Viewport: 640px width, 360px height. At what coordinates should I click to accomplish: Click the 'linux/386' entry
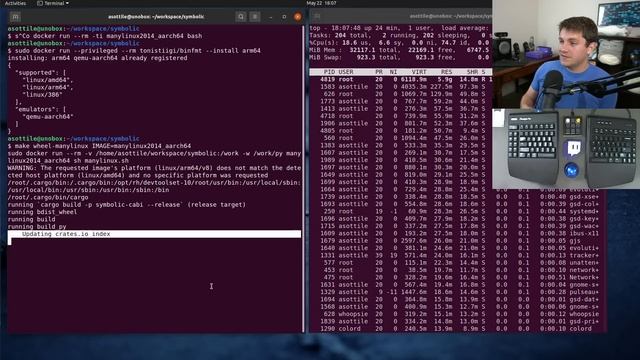point(42,95)
